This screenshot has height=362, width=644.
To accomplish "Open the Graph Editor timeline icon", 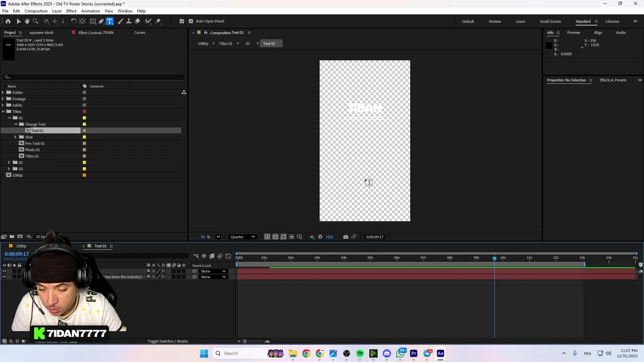I will [228, 256].
